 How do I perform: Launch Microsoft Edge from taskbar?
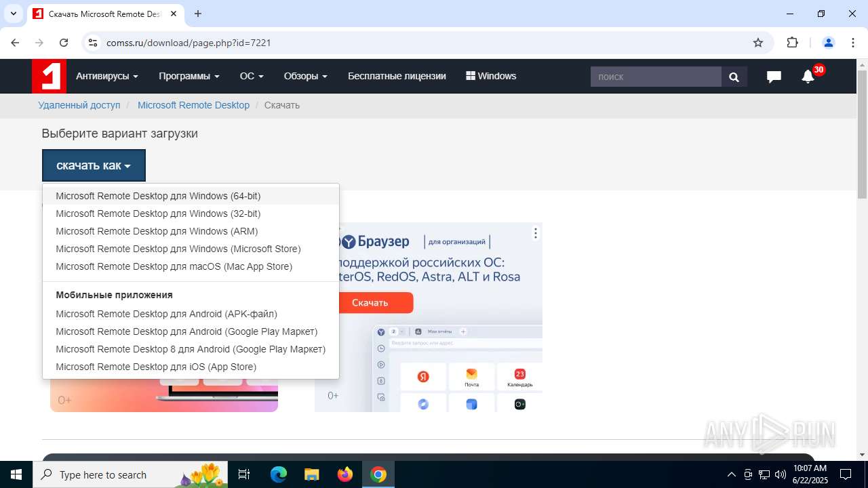(x=279, y=474)
